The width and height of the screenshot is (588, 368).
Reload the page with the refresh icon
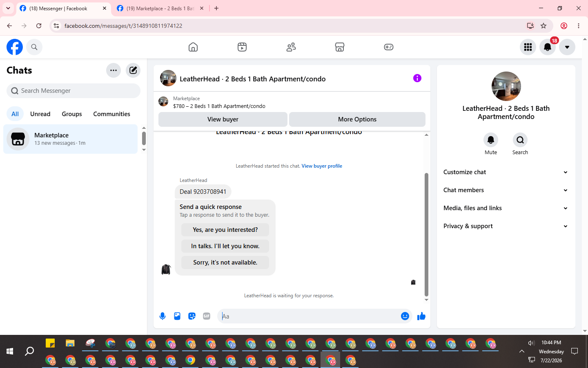tap(39, 26)
